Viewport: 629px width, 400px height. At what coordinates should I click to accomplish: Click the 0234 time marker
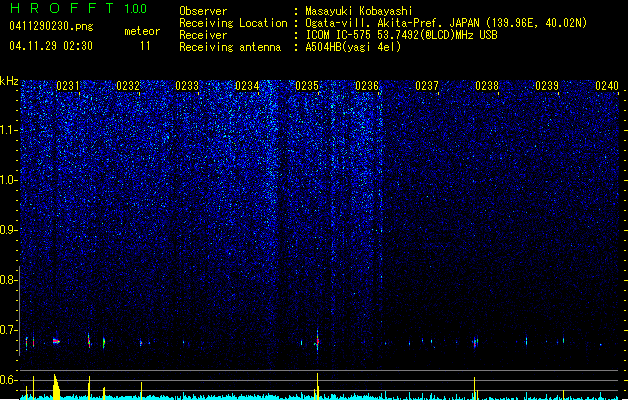click(x=247, y=85)
